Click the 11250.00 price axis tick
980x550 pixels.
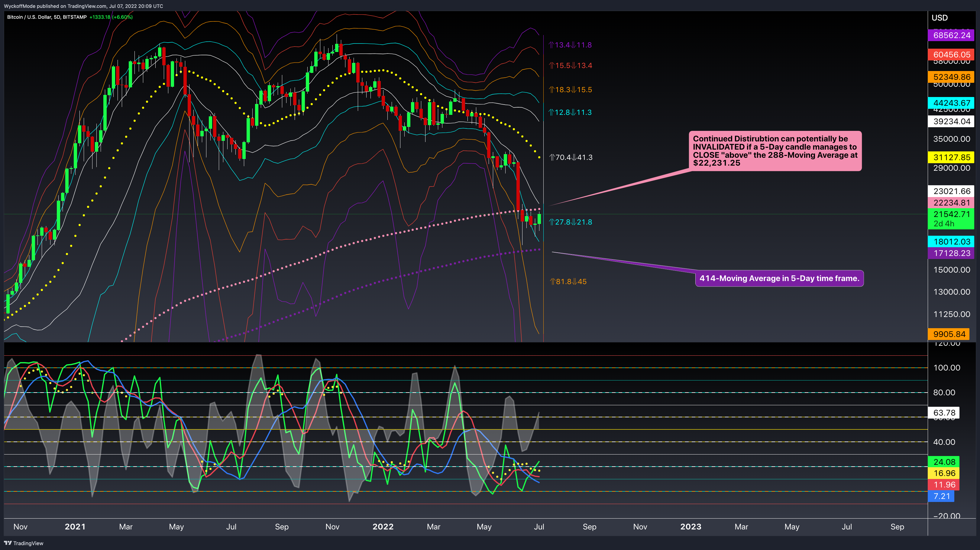click(952, 315)
